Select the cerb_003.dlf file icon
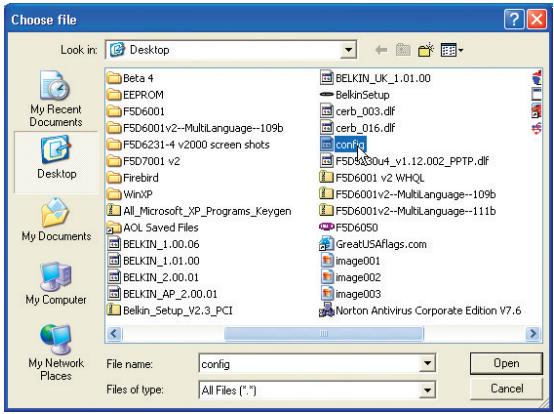The height and width of the screenshot is (414, 554). [326, 111]
